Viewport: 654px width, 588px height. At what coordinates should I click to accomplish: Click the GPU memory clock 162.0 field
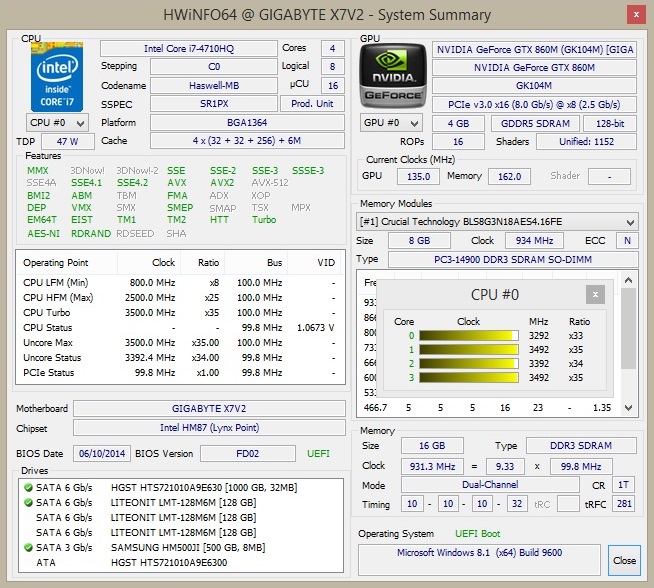[x=509, y=176]
